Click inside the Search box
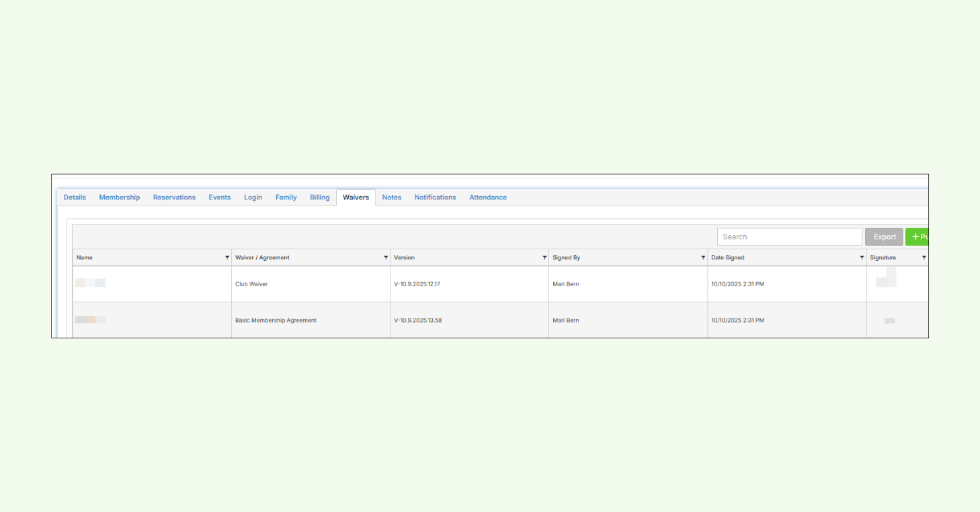Image resolution: width=980 pixels, height=512 pixels. (x=789, y=237)
